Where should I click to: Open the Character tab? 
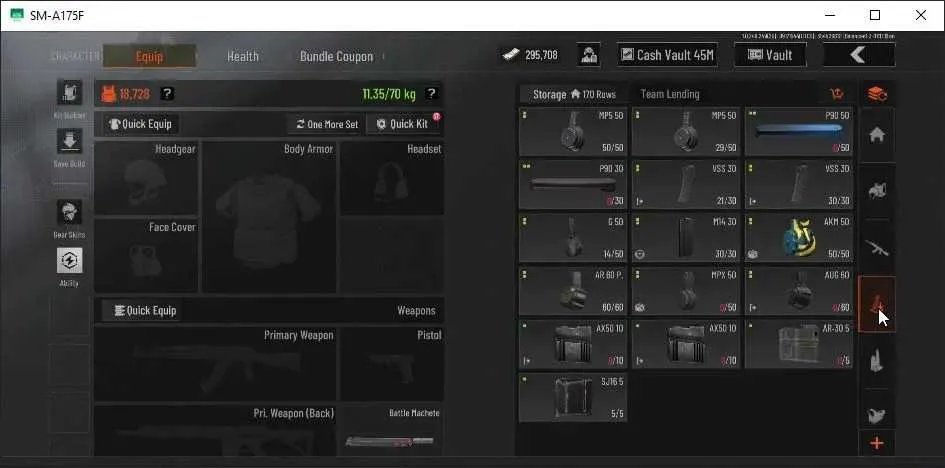click(75, 56)
